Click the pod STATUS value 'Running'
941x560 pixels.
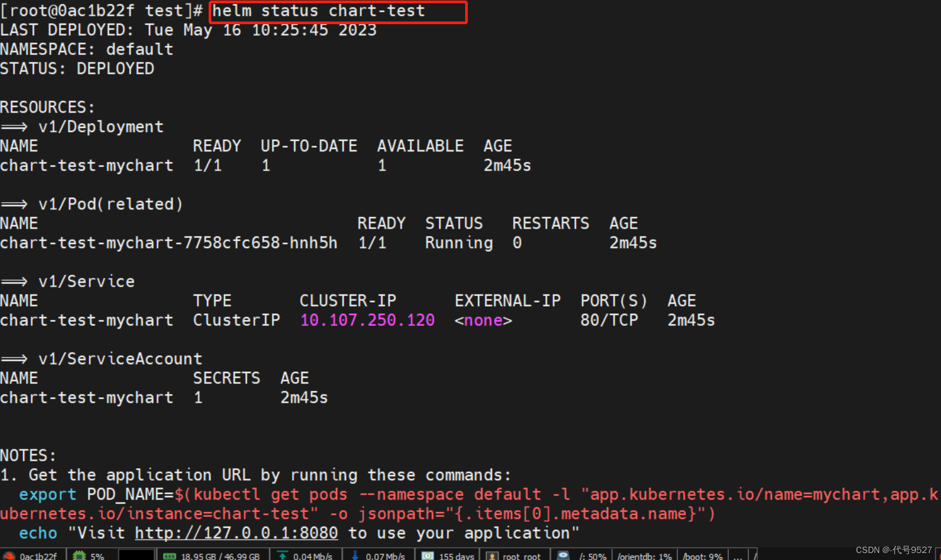click(459, 243)
